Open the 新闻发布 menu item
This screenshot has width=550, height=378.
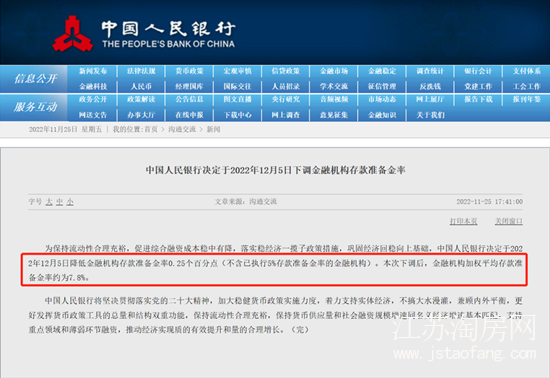click(93, 71)
